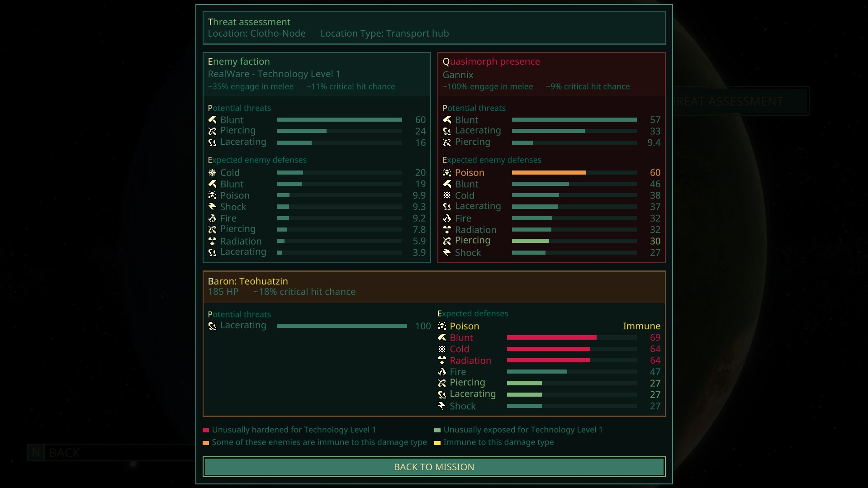The image size is (868, 488).
Task: Click the yellow Immune legend swatch
Action: [437, 443]
